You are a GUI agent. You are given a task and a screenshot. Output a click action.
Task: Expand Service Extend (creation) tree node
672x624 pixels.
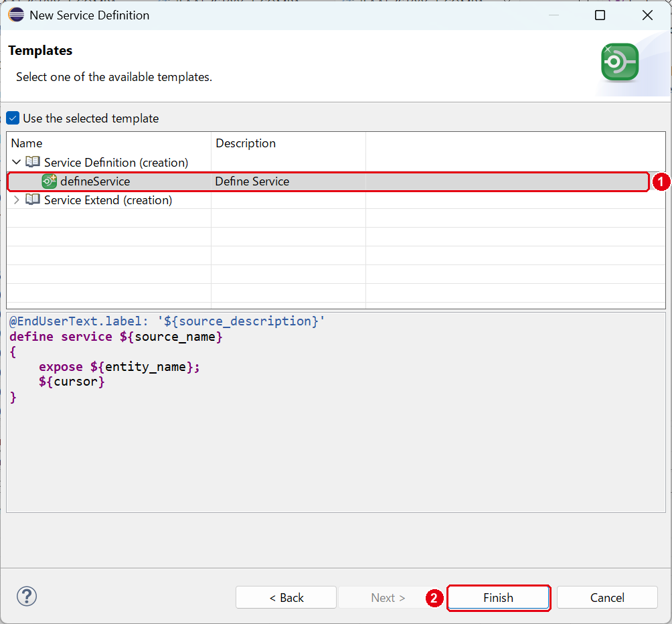pyautogui.click(x=16, y=200)
